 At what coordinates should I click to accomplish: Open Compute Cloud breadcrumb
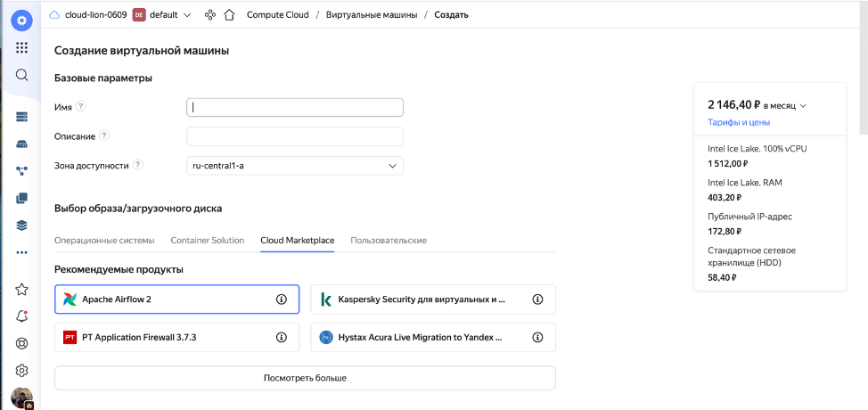[278, 15]
